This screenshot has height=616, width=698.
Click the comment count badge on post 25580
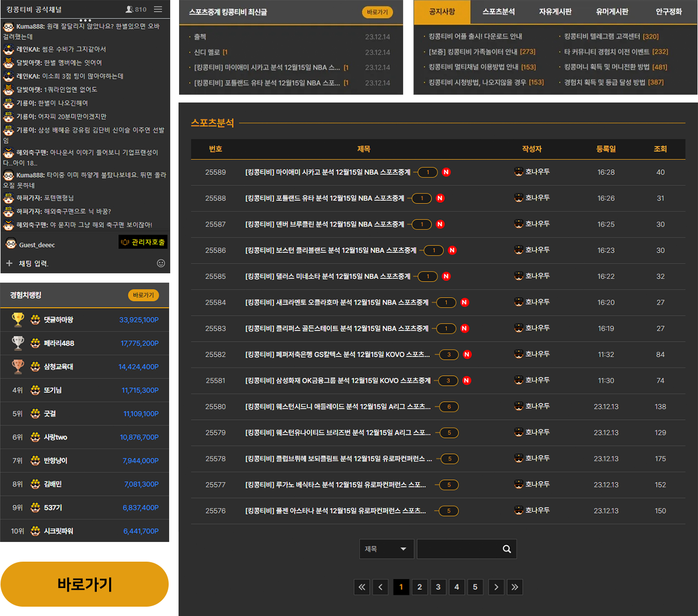(449, 407)
